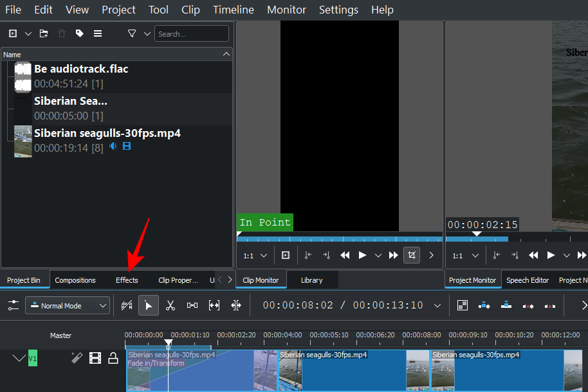This screenshot has width=588, height=392.
Task: Collapse the V1 track chevron
Action: click(19, 358)
